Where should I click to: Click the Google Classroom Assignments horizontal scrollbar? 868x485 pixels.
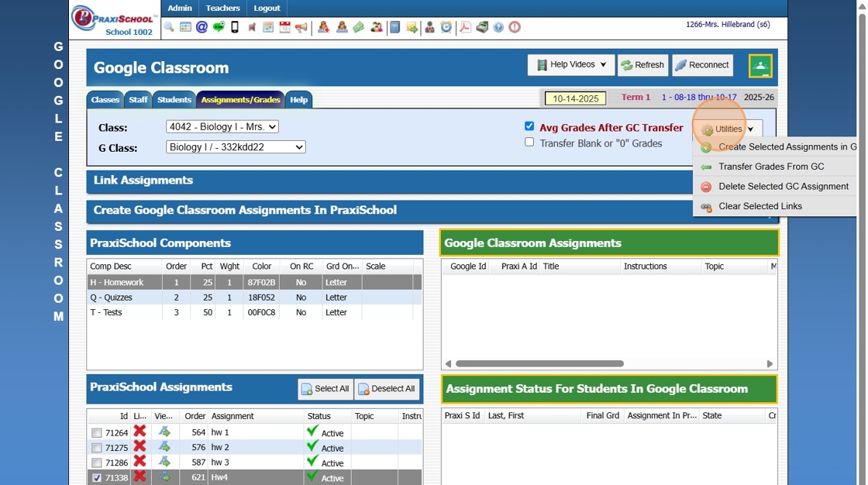[x=539, y=364]
